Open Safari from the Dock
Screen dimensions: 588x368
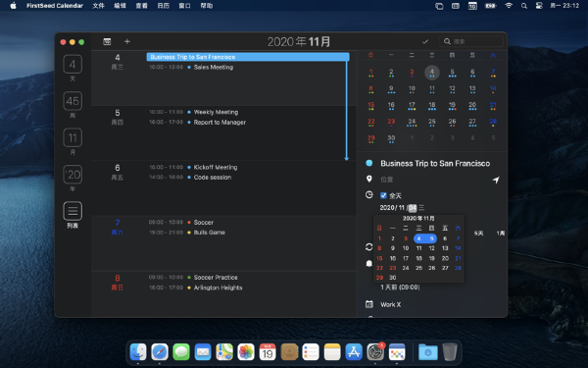pos(160,352)
